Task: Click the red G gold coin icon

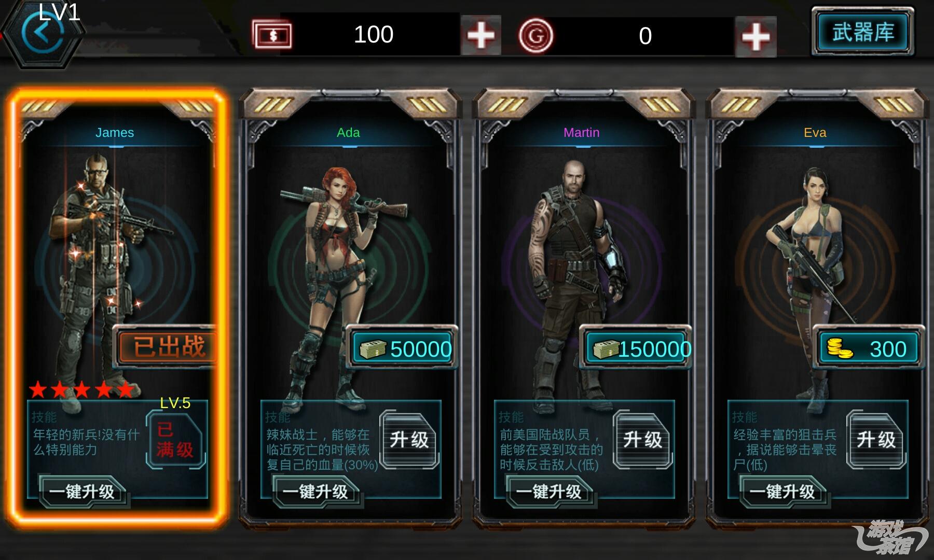Action: 536,36
